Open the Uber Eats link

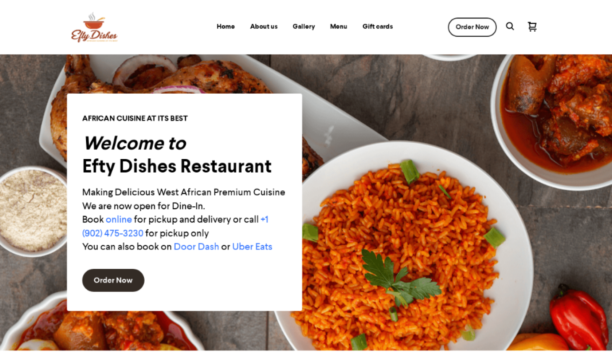[x=252, y=247]
